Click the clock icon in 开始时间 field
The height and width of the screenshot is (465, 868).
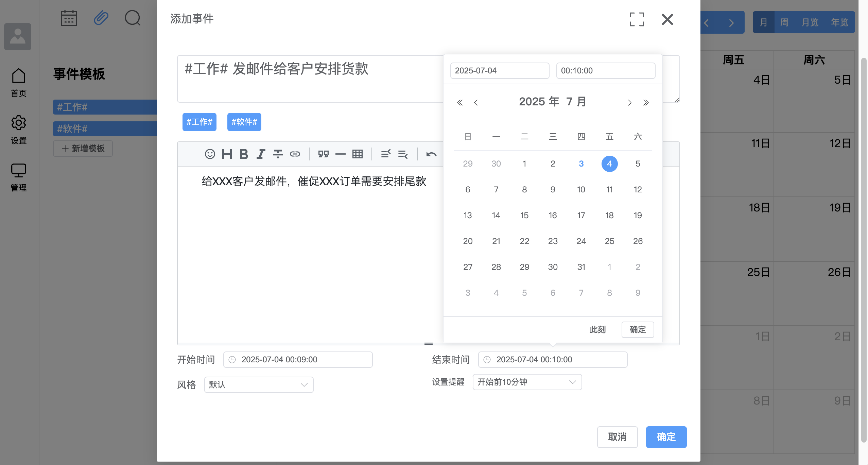pyautogui.click(x=232, y=360)
